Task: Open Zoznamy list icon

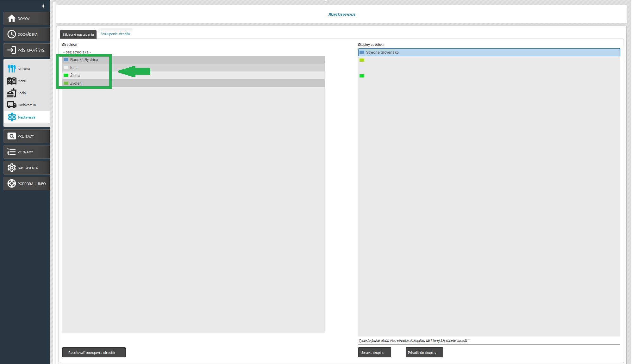Action: coord(12,152)
